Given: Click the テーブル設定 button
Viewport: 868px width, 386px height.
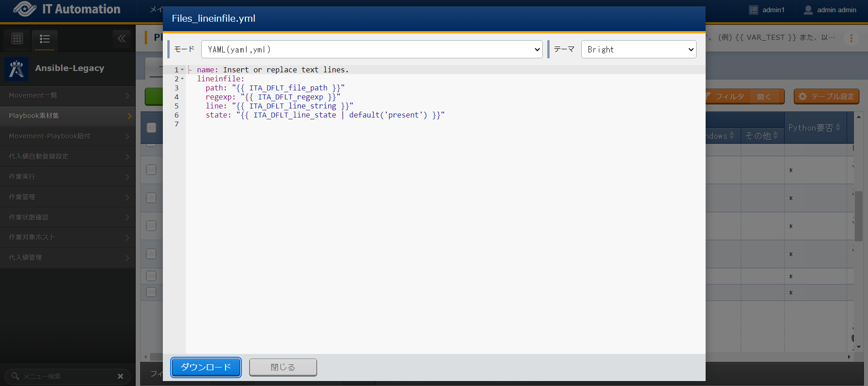Looking at the screenshot, I should click(x=826, y=97).
